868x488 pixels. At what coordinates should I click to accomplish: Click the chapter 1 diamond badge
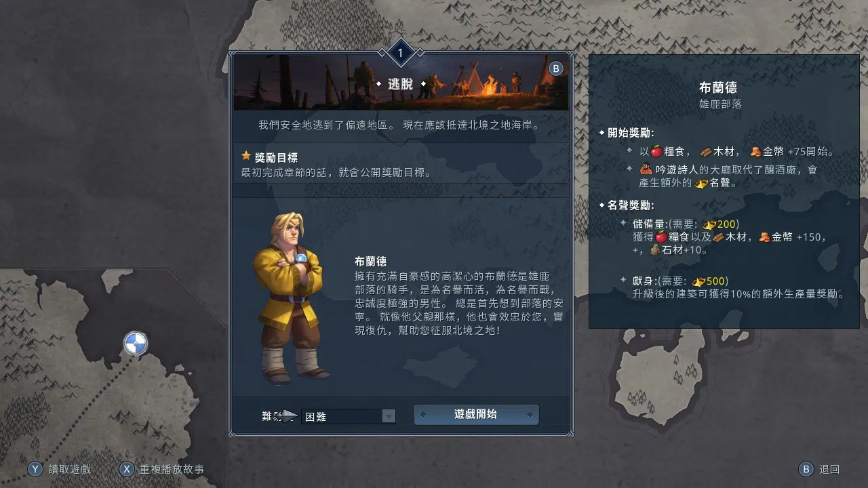pos(400,53)
